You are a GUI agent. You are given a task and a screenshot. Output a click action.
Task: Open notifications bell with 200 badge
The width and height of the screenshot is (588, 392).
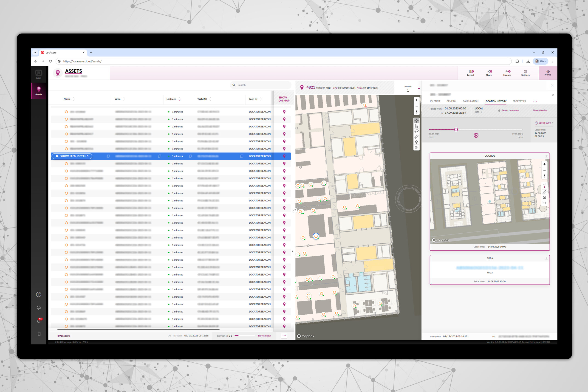(x=39, y=321)
